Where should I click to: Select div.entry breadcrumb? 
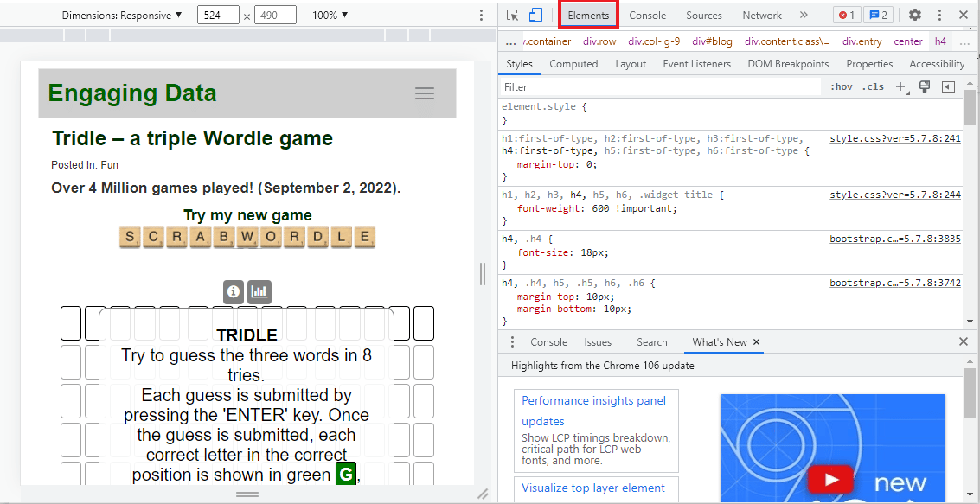pyautogui.click(x=862, y=41)
